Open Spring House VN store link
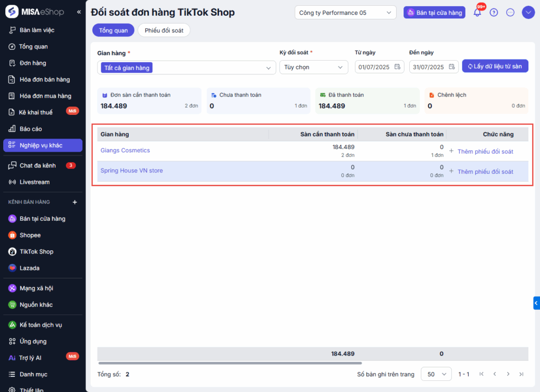Screen dimensions: 540x392 click(x=131, y=170)
